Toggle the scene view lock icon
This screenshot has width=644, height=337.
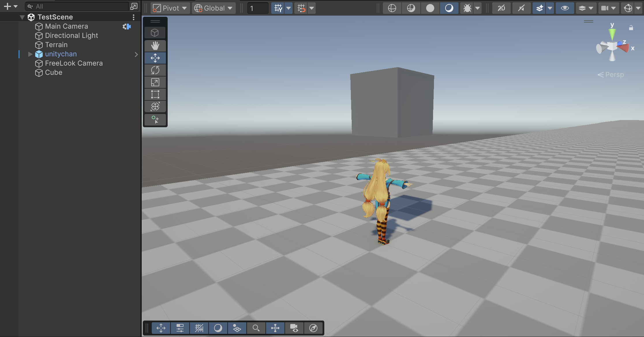coord(631,28)
